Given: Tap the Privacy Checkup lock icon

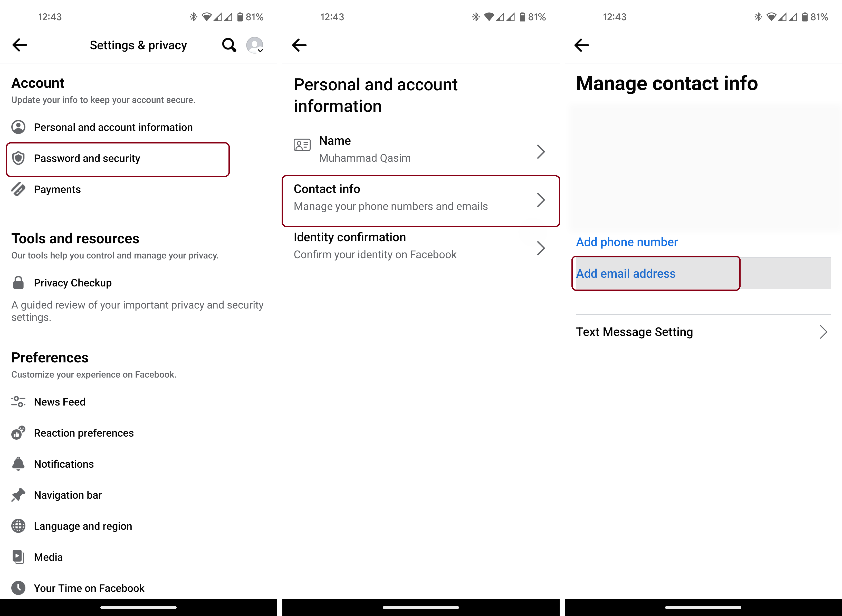Looking at the screenshot, I should point(18,283).
